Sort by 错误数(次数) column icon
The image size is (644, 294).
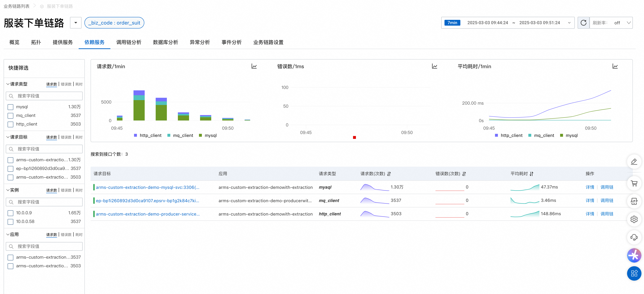(464, 174)
